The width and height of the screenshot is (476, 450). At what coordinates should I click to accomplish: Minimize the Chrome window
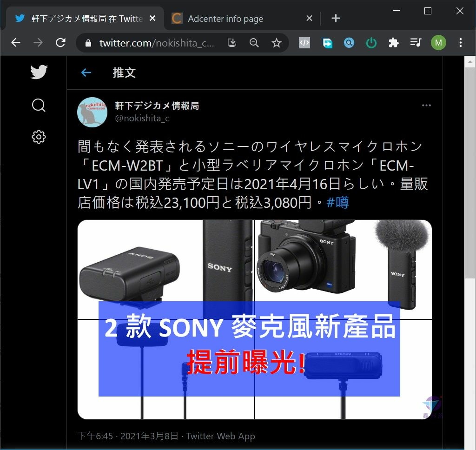[396, 10]
